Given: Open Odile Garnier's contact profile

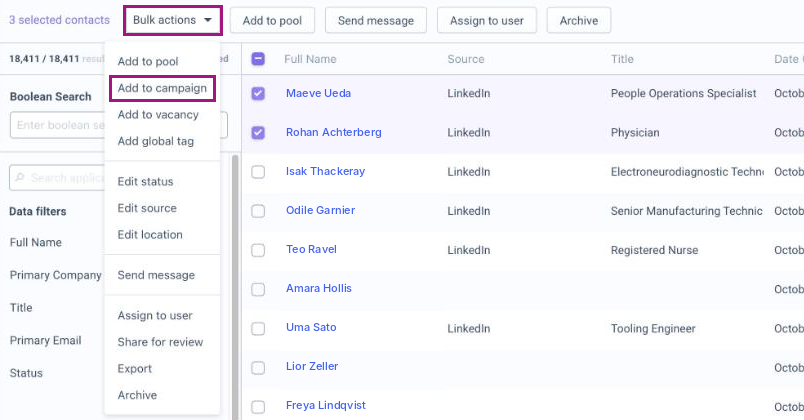Looking at the screenshot, I should [320, 210].
